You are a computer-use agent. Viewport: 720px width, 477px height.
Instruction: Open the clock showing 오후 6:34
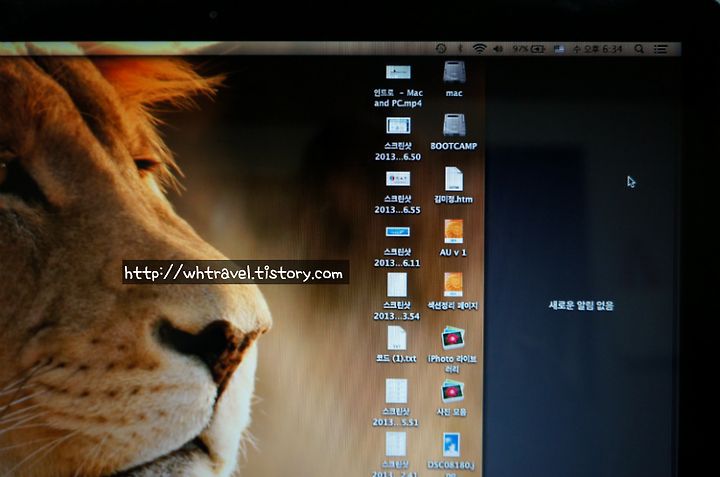(x=597, y=49)
